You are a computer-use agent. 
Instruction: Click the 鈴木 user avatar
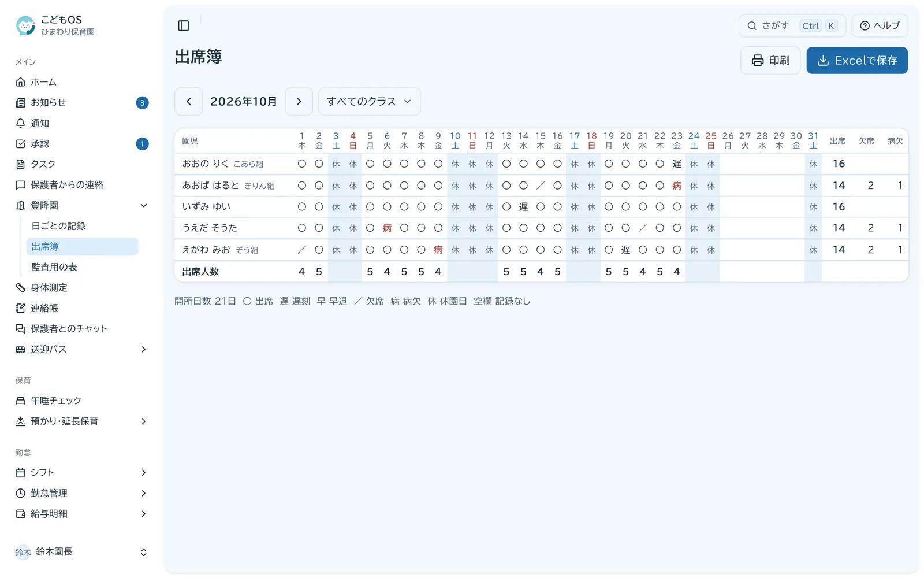pyautogui.click(x=23, y=552)
